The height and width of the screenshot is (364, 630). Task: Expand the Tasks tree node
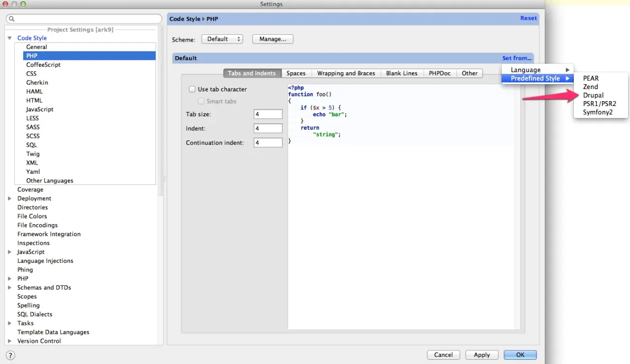(x=10, y=323)
